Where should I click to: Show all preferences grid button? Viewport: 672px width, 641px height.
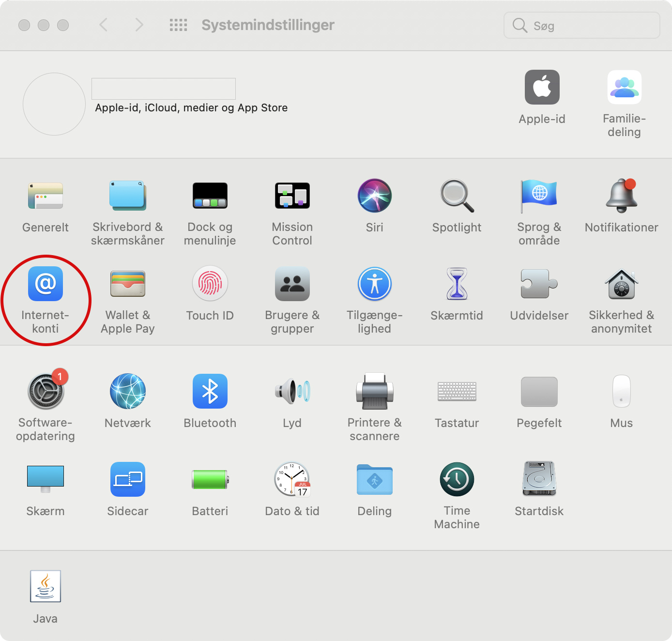178,25
